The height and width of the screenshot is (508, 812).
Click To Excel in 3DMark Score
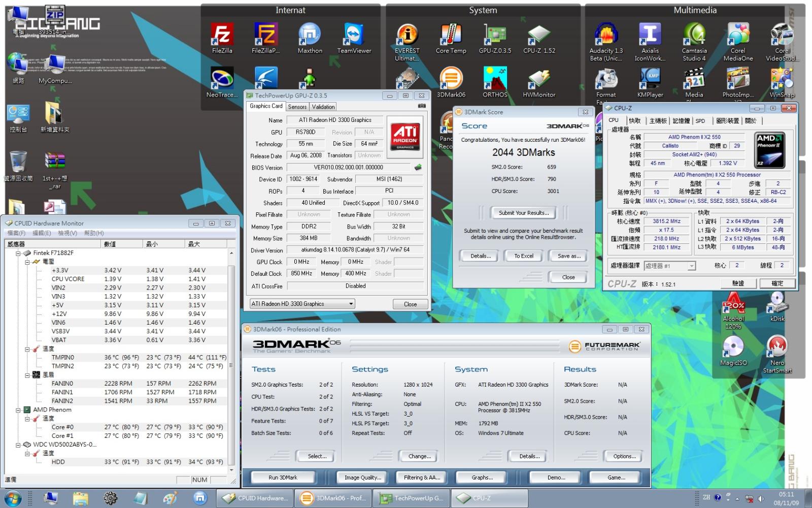click(524, 256)
